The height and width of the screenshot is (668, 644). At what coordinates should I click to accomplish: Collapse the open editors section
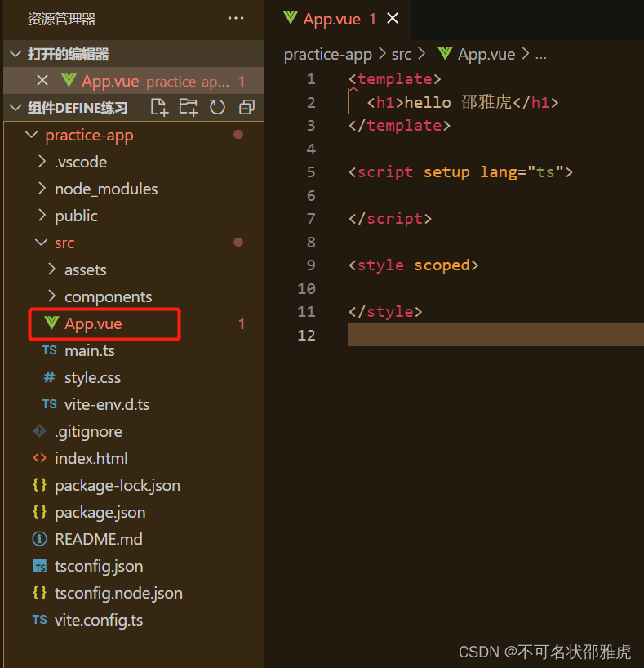coord(16,54)
